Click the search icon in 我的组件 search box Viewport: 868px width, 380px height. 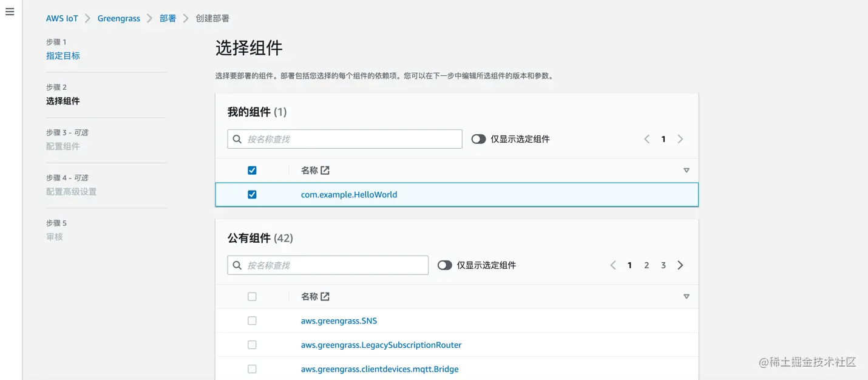coord(237,139)
